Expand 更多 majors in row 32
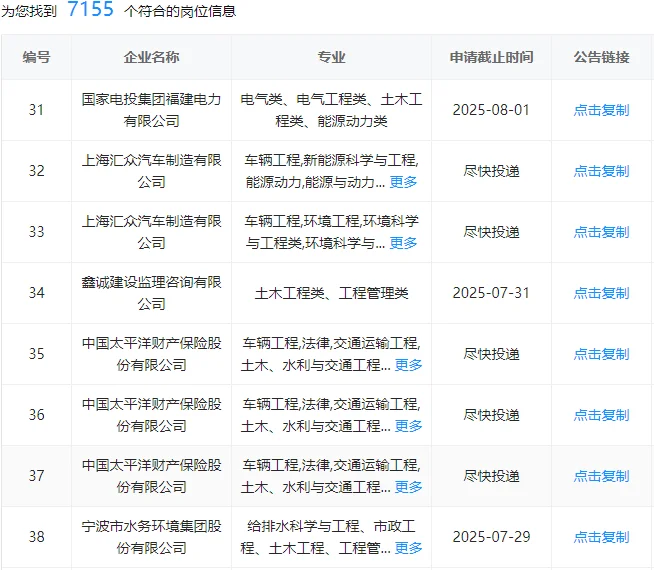This screenshot has height=570, width=654. 403,182
